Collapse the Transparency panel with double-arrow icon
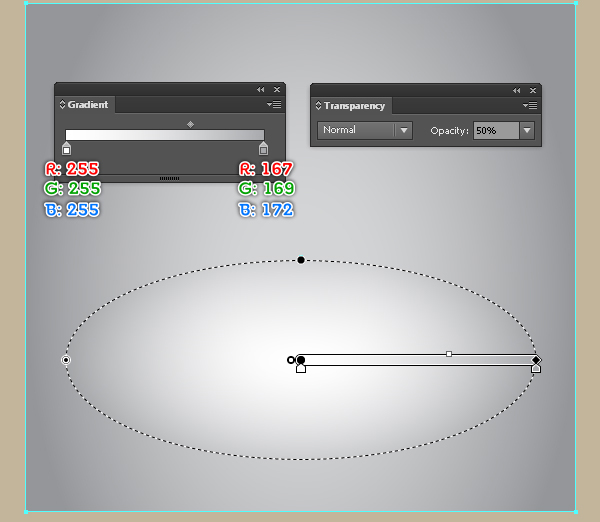This screenshot has width=600, height=522. tap(517, 91)
